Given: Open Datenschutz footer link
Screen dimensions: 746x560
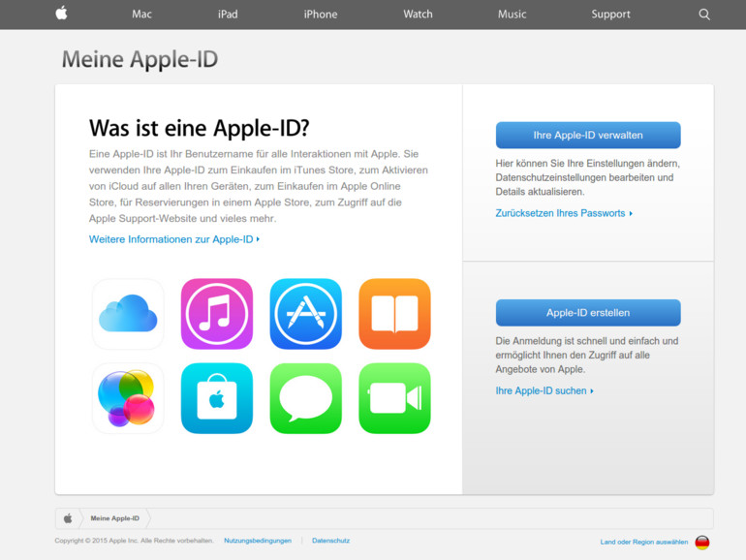Looking at the screenshot, I should 330,541.
